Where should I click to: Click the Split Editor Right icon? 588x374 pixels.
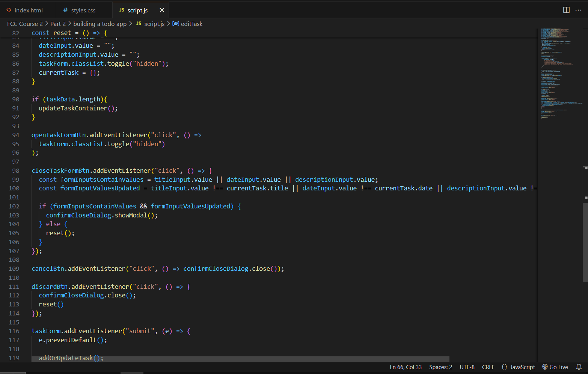pos(566,10)
